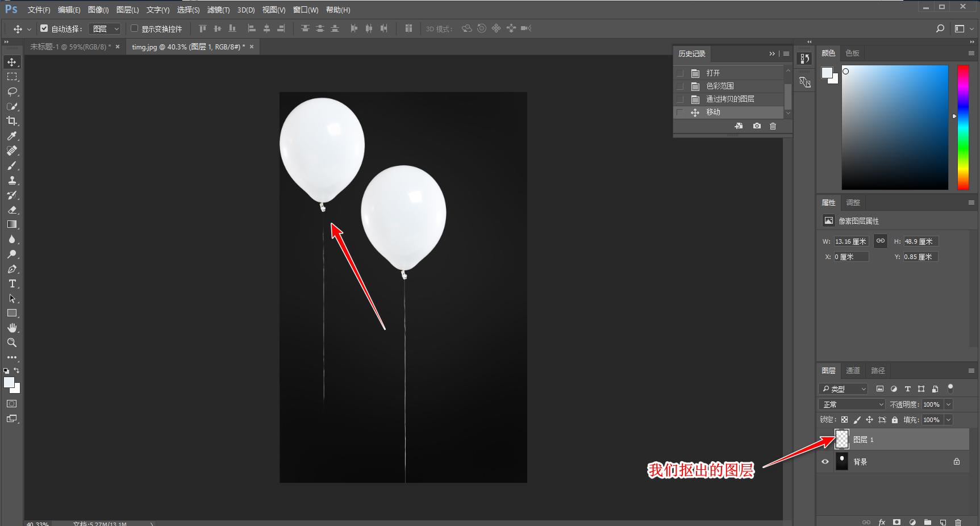
Task: Select the Lasso tool
Action: (x=12, y=91)
